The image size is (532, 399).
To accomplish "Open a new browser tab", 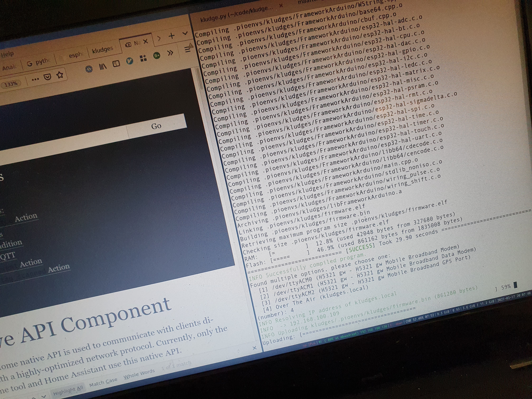I will click(x=172, y=36).
